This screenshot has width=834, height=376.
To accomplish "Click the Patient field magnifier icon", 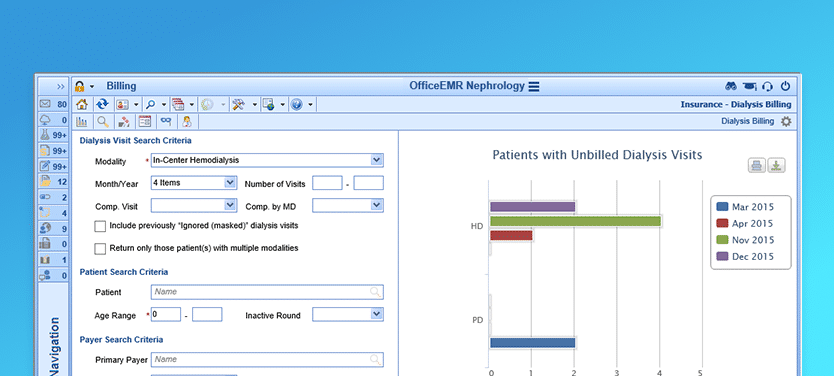I will click(376, 292).
